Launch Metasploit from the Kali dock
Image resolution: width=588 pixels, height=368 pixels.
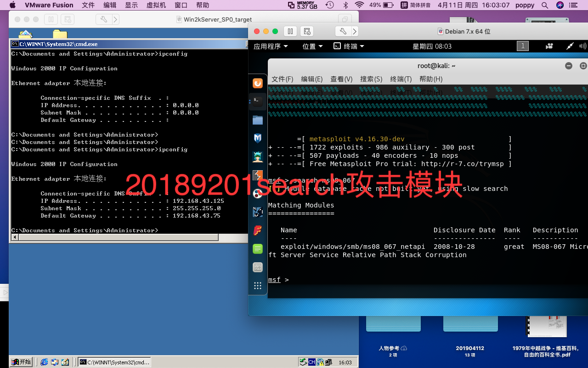coord(258,138)
